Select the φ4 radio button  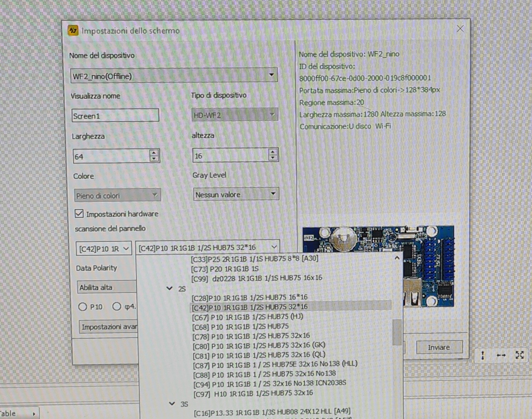[x=117, y=306]
